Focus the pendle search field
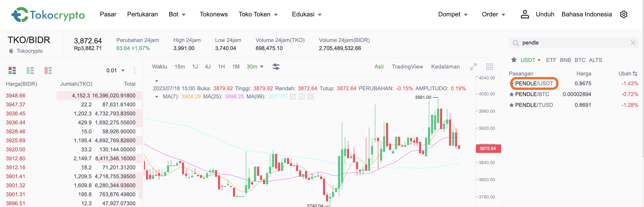Image resolution: width=644 pixels, height=207 pixels. click(x=574, y=43)
